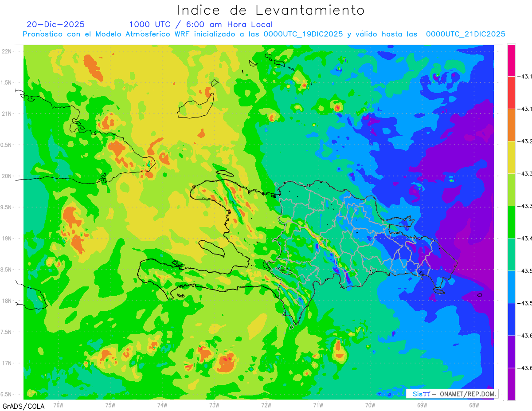Click the -43.4 color bar label
Image resolution: width=532 pixels, height=411 pixels.
525,239
